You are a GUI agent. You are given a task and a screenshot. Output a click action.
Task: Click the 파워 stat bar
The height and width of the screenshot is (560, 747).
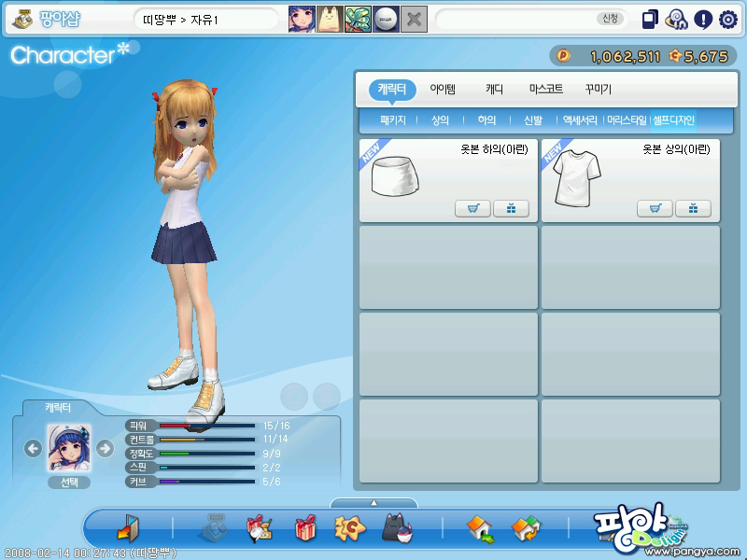[207, 426]
